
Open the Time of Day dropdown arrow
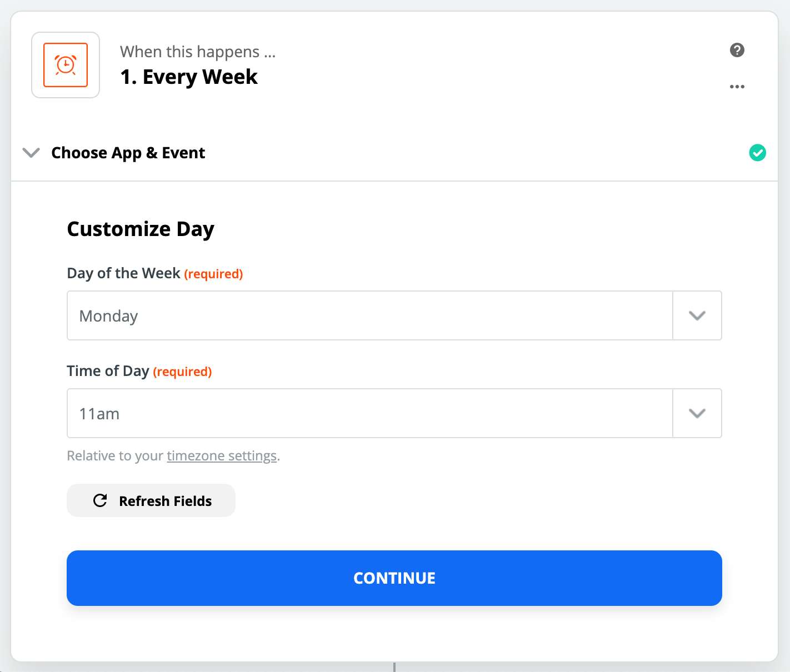[697, 413]
